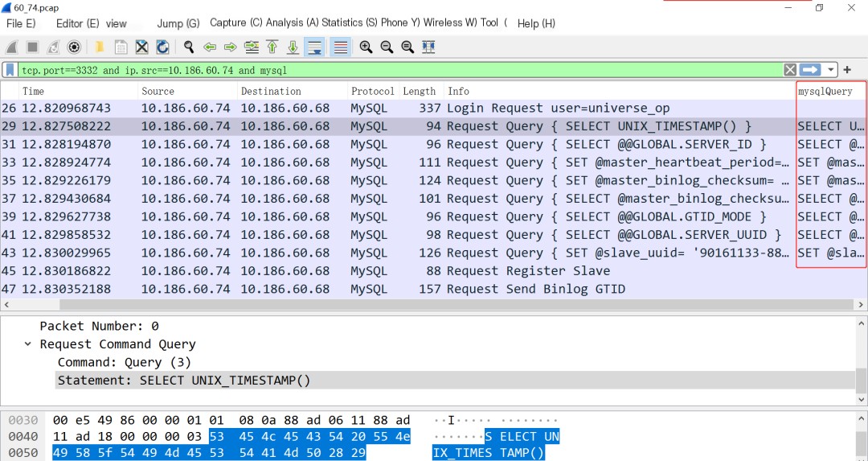Save this capture file
This screenshot has width=868, height=461.
pos(121,47)
